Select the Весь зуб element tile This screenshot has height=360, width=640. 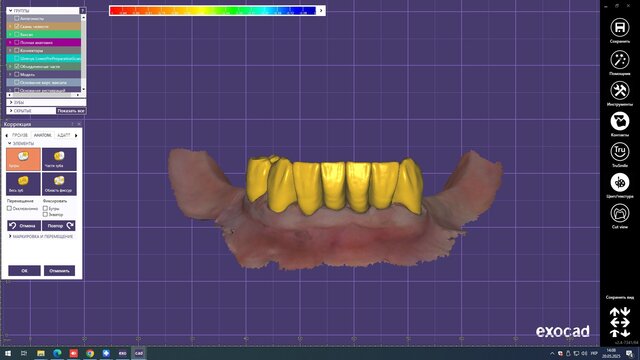click(x=23, y=184)
